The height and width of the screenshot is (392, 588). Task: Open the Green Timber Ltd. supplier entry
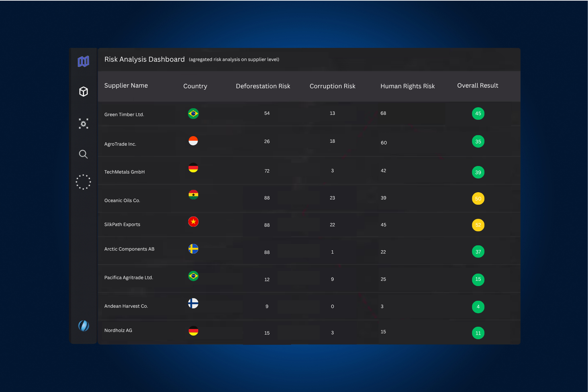tap(124, 114)
